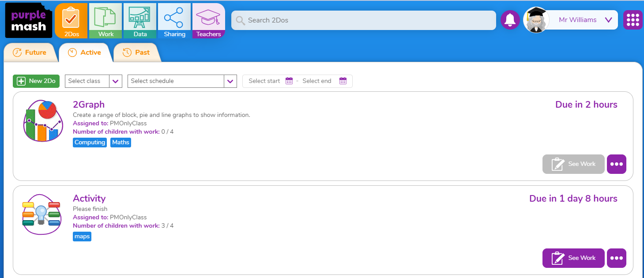Click the maps tag
The width and height of the screenshot is (644, 278).
click(82, 237)
